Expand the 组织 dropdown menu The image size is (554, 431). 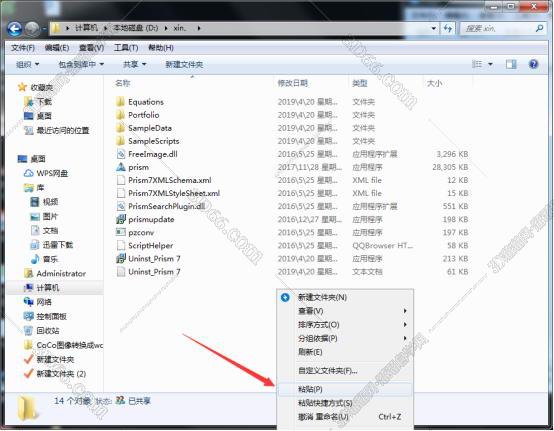point(28,64)
